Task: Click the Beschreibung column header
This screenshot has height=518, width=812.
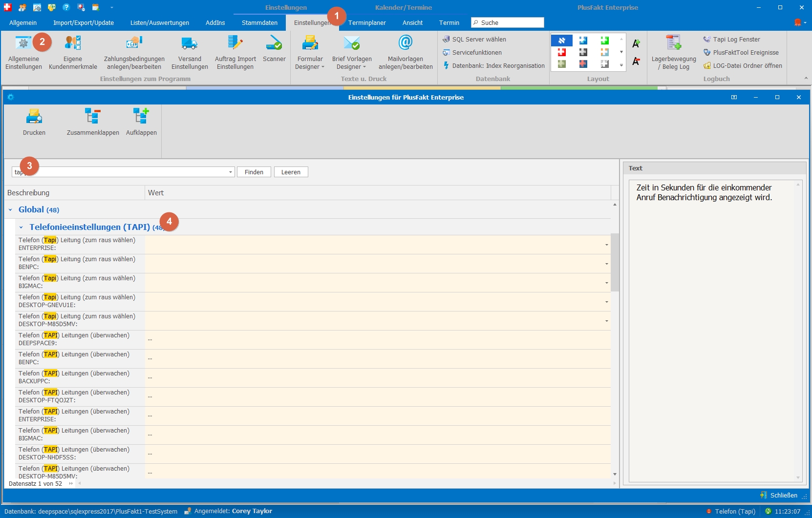Action: pos(74,193)
